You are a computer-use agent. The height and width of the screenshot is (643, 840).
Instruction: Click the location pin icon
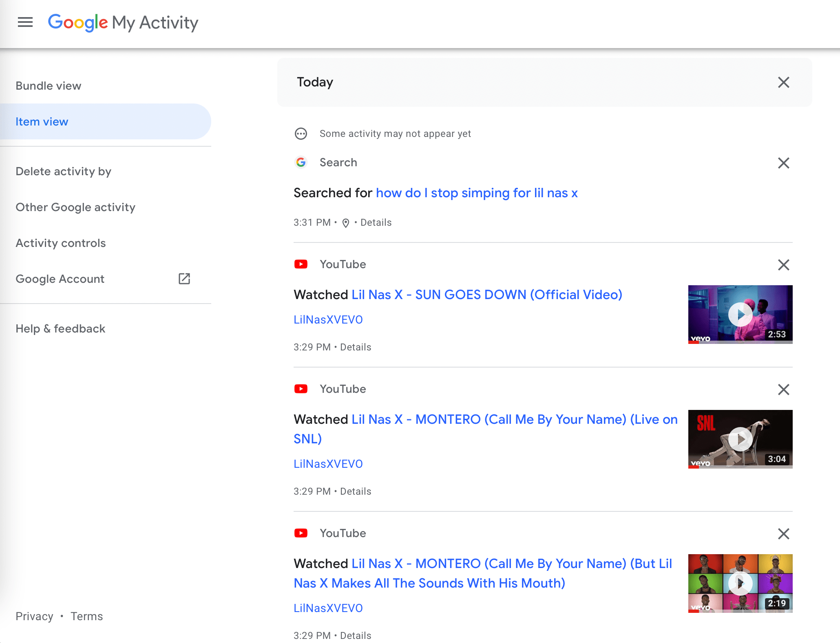345,223
